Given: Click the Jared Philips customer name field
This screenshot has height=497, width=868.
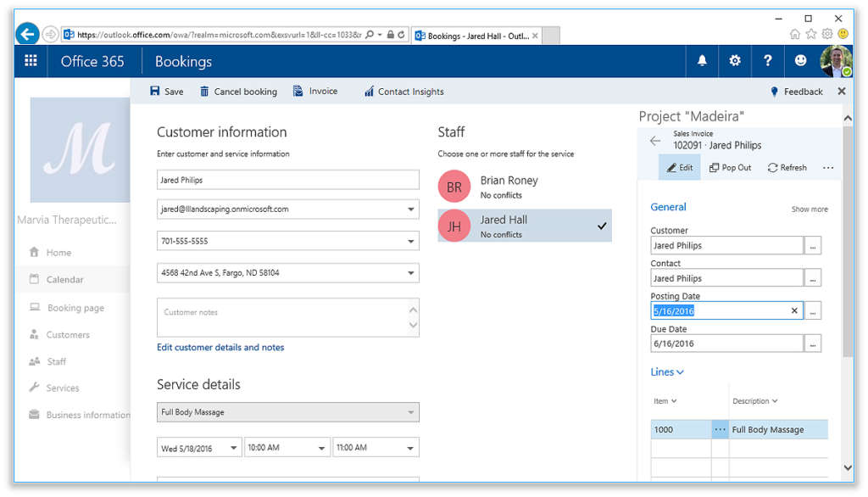Looking at the screenshot, I should click(x=288, y=180).
